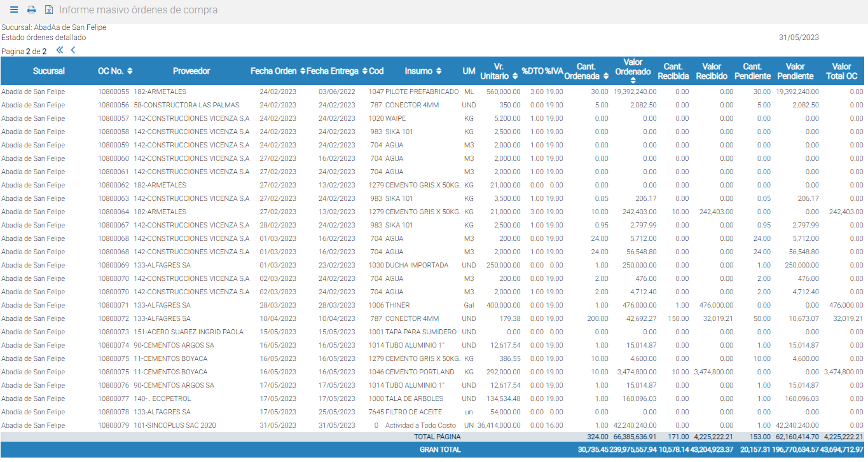
Task: Click the 'Actividad a Todo Costo' item
Action: pyautogui.click(x=420, y=425)
